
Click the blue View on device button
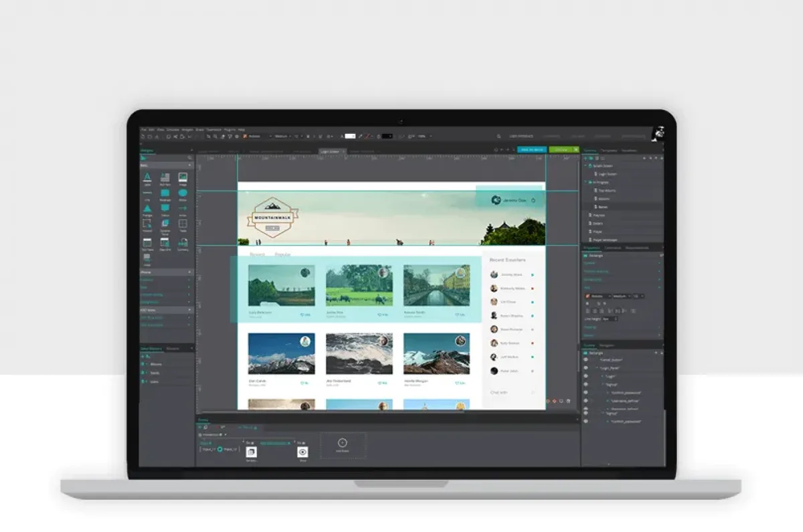coord(532,150)
